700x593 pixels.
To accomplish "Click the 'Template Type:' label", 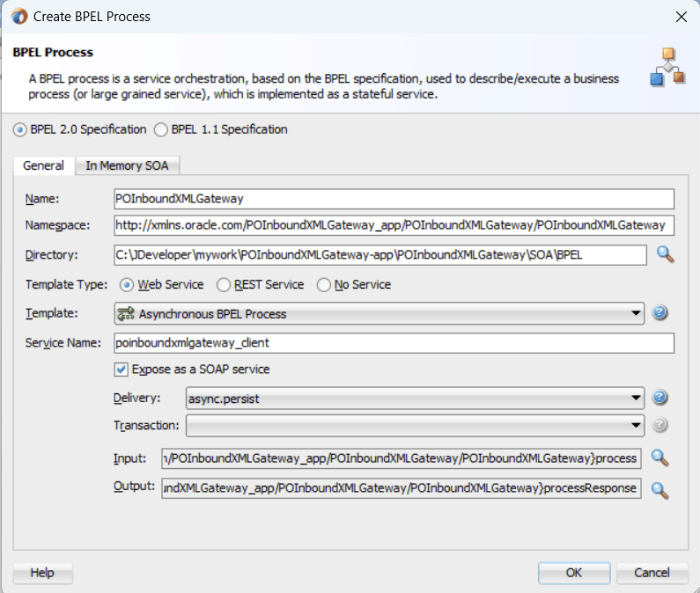I will tap(66, 285).
